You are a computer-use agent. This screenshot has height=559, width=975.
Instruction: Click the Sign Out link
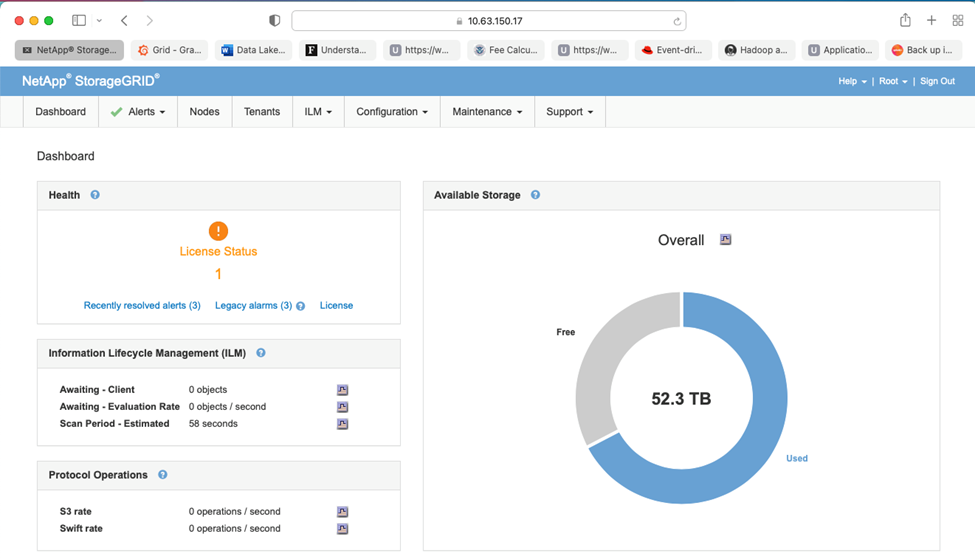click(937, 81)
